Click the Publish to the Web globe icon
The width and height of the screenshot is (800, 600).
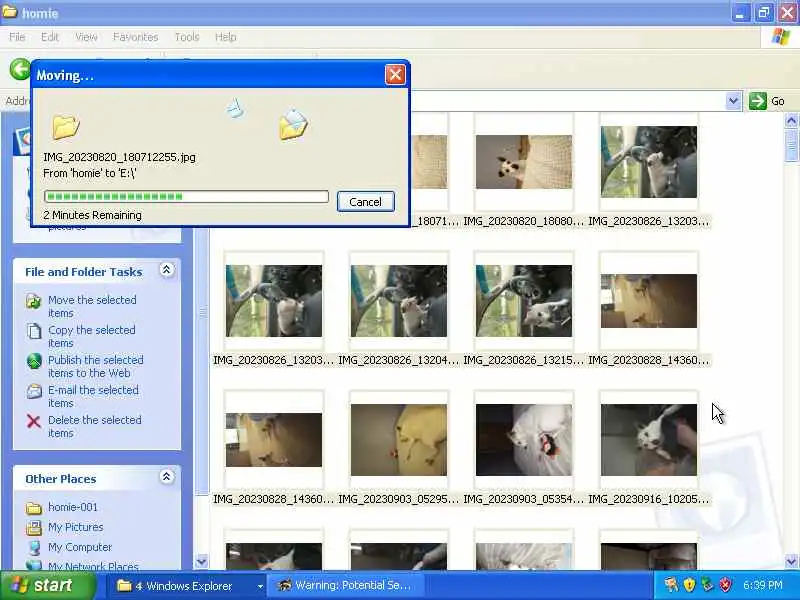34,361
